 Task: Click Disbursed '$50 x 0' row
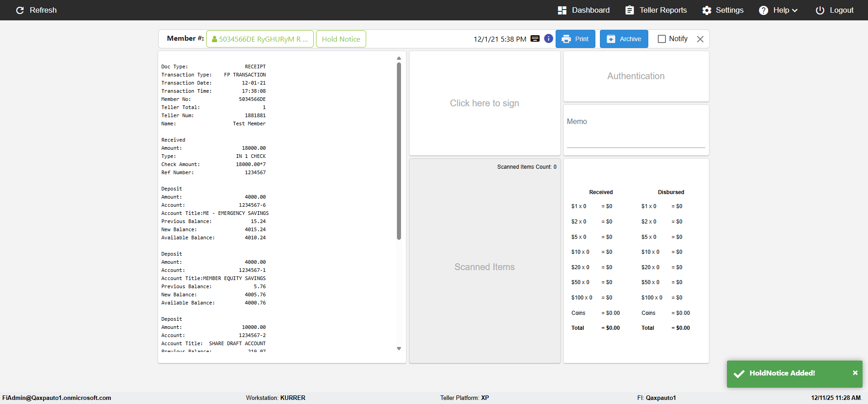pos(662,282)
